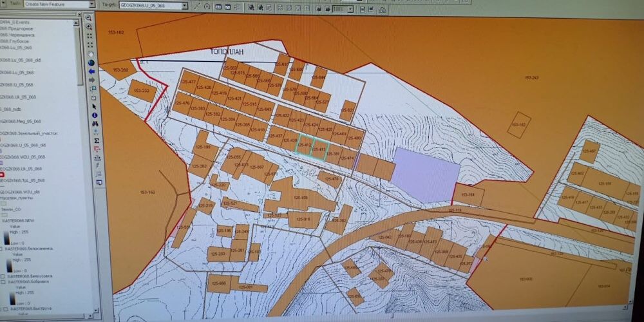Open the zoom percentage dropdown
Screen dimensions: 644x322
click(x=350, y=9)
